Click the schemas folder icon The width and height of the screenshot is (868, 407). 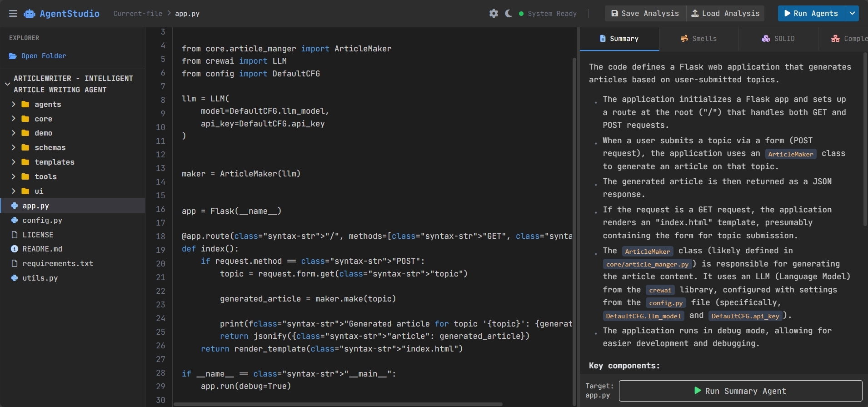(25, 147)
